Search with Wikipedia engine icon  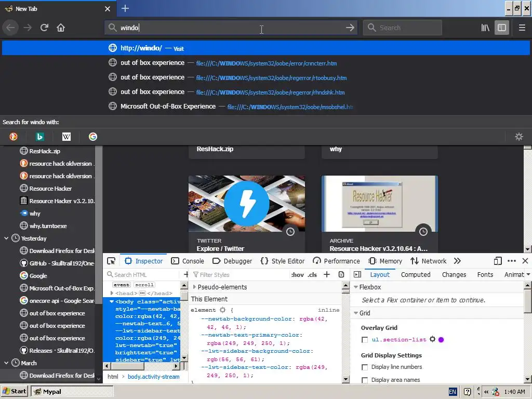[x=66, y=137]
